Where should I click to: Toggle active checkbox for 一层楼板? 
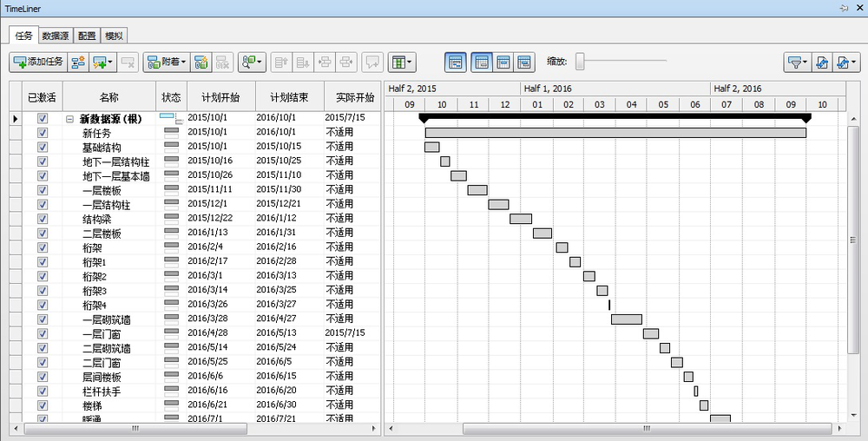tap(43, 190)
